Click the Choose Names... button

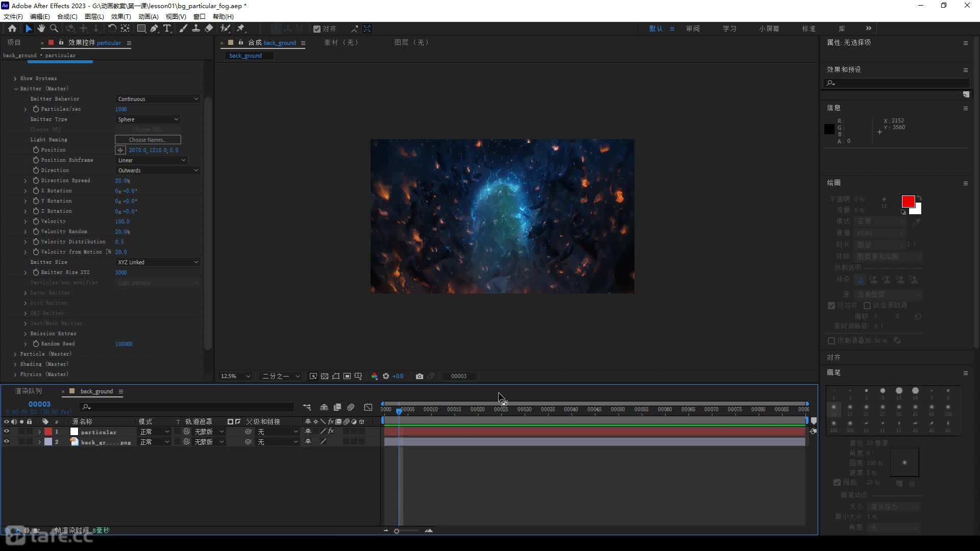148,140
